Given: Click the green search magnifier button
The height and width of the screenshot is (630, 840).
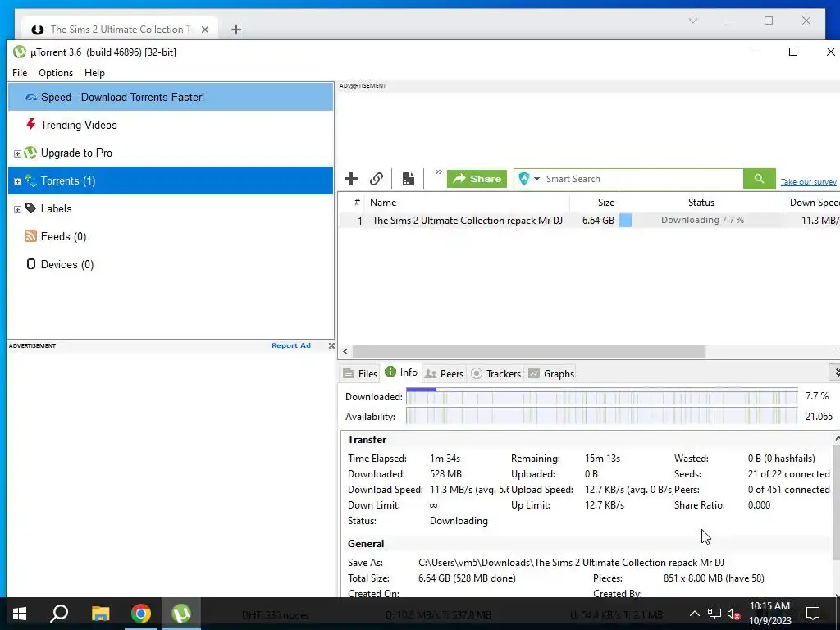Looking at the screenshot, I should [x=759, y=179].
